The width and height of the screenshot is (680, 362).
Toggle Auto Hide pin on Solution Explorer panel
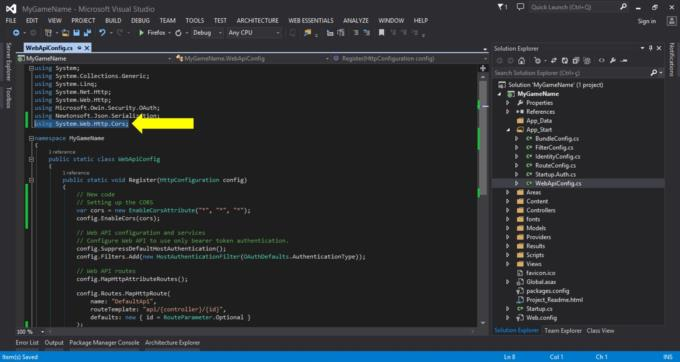pos(651,48)
